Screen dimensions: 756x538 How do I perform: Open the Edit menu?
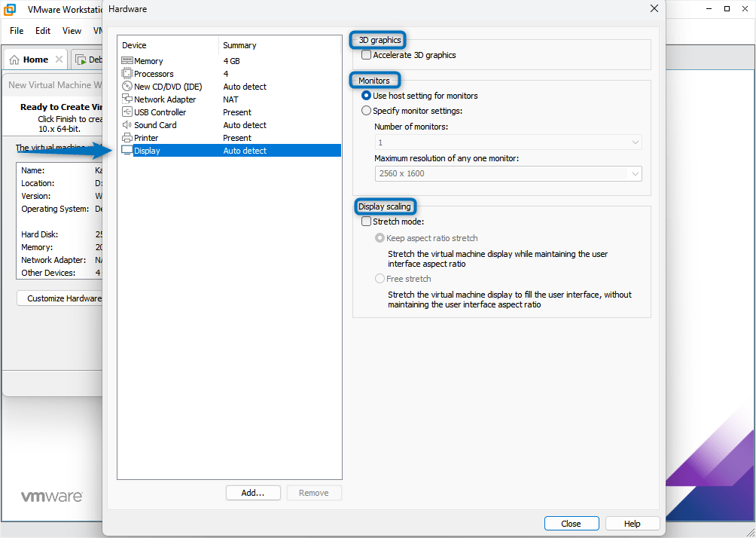[x=42, y=31]
